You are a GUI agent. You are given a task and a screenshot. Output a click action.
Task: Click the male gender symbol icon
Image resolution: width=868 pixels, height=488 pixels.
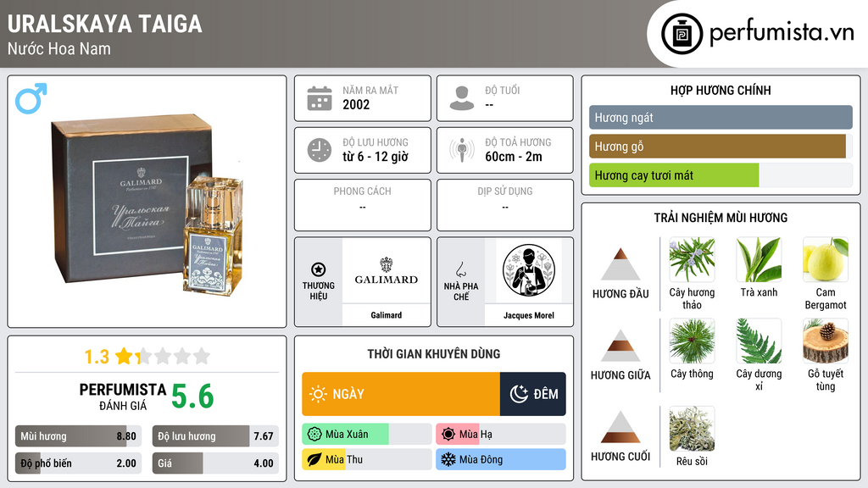coord(31,98)
